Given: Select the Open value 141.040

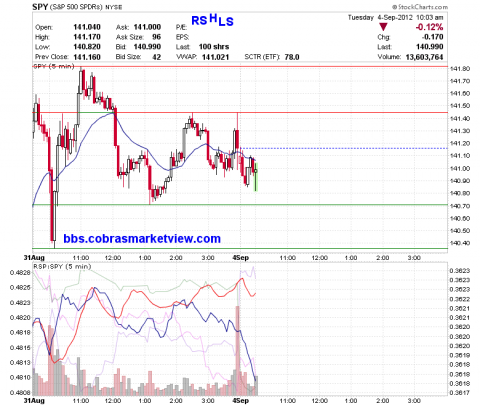Looking at the screenshot, I should click(87, 27).
